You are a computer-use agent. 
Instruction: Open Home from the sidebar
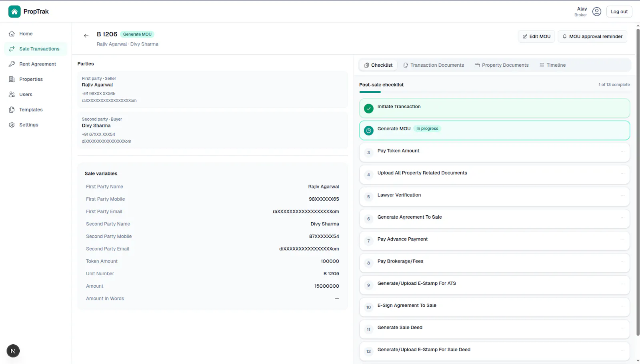point(36,34)
